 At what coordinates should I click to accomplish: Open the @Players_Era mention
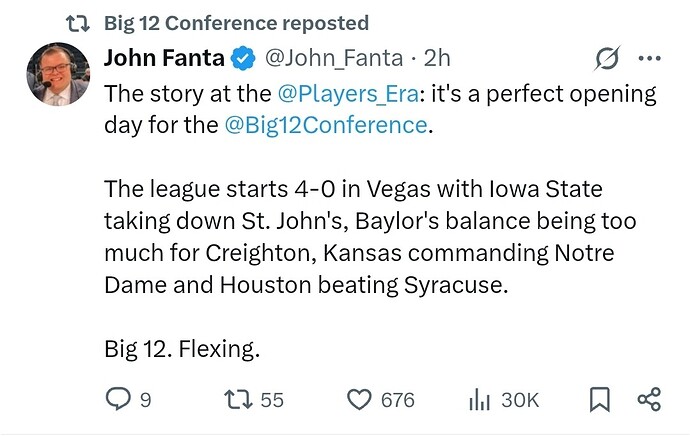(x=342, y=94)
